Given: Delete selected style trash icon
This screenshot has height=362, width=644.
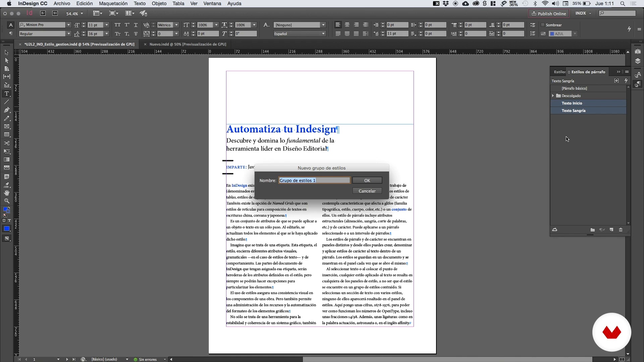Looking at the screenshot, I should 621,230.
